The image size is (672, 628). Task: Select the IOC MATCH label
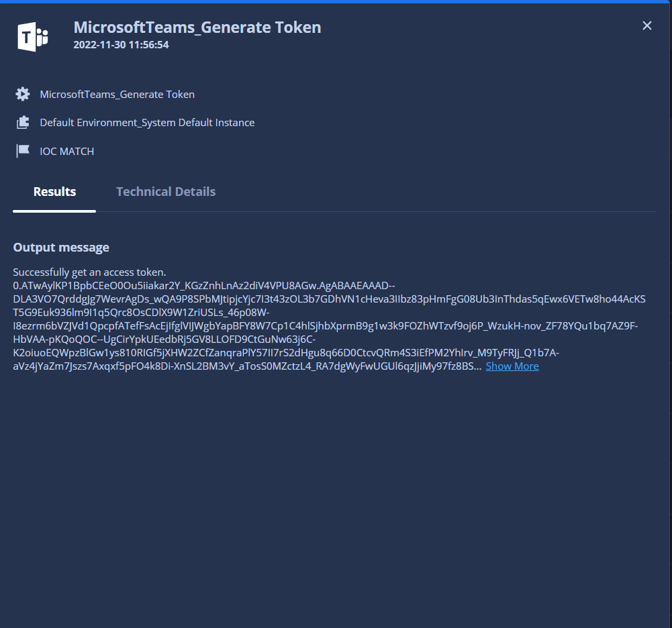tap(67, 151)
